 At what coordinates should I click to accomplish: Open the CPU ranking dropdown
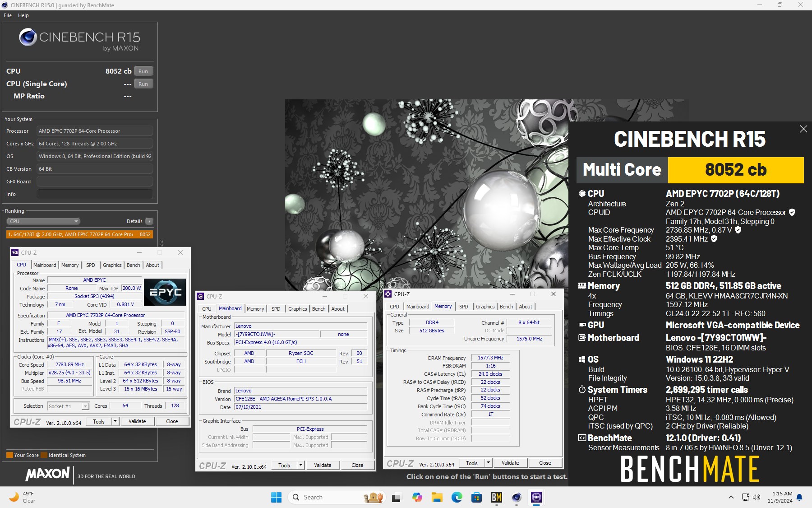[x=43, y=221]
